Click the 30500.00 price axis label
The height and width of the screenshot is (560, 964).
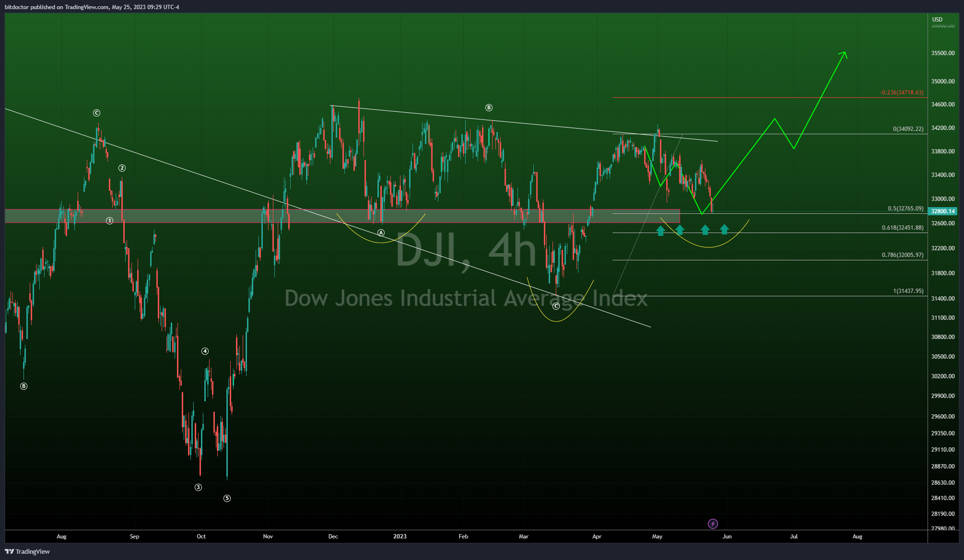coord(943,357)
